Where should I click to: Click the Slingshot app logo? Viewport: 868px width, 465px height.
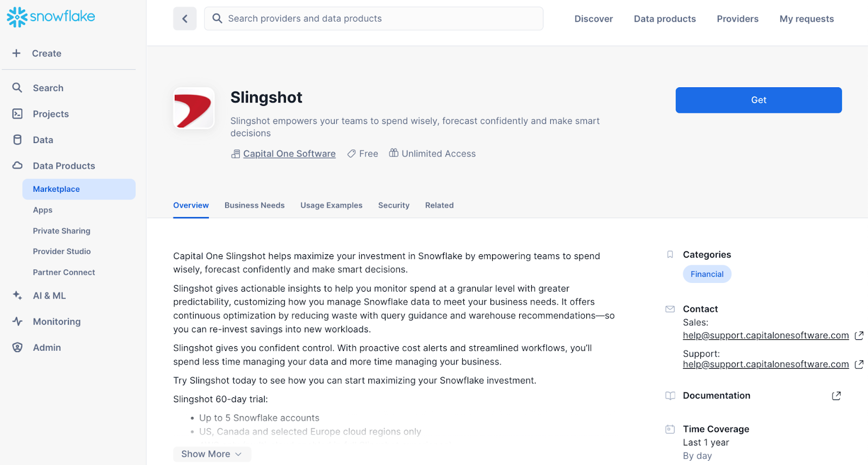coord(194,108)
